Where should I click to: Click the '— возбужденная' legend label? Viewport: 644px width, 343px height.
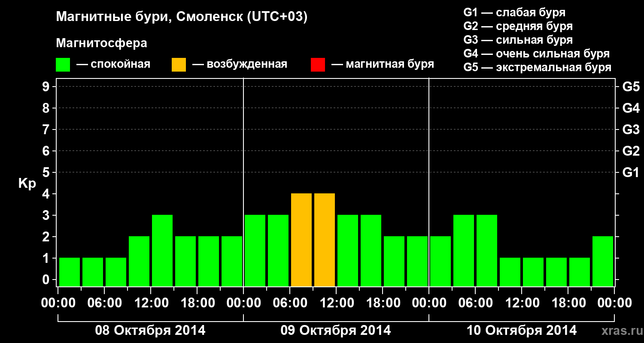click(x=240, y=64)
